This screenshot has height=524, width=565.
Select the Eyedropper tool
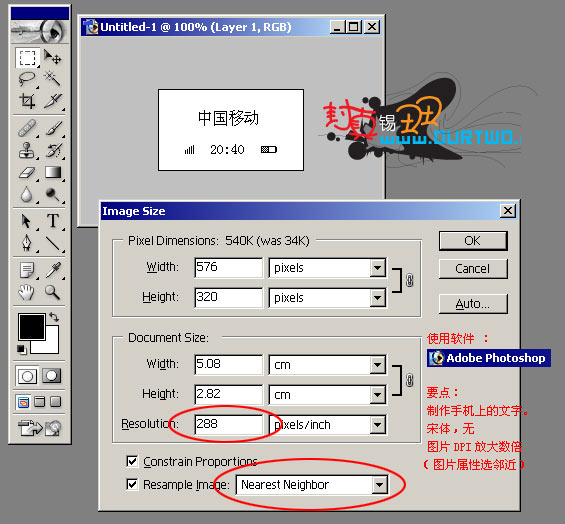[53, 270]
